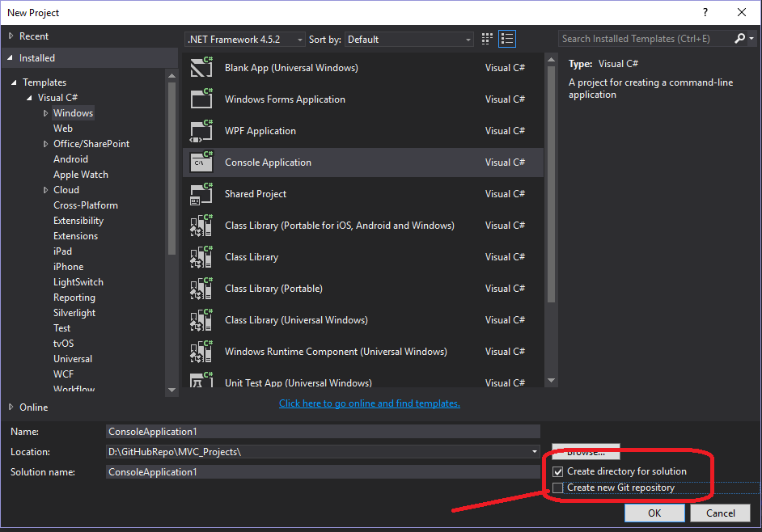Collapse the Installed section
Image resolution: width=762 pixels, height=532 pixels.
click(x=11, y=58)
